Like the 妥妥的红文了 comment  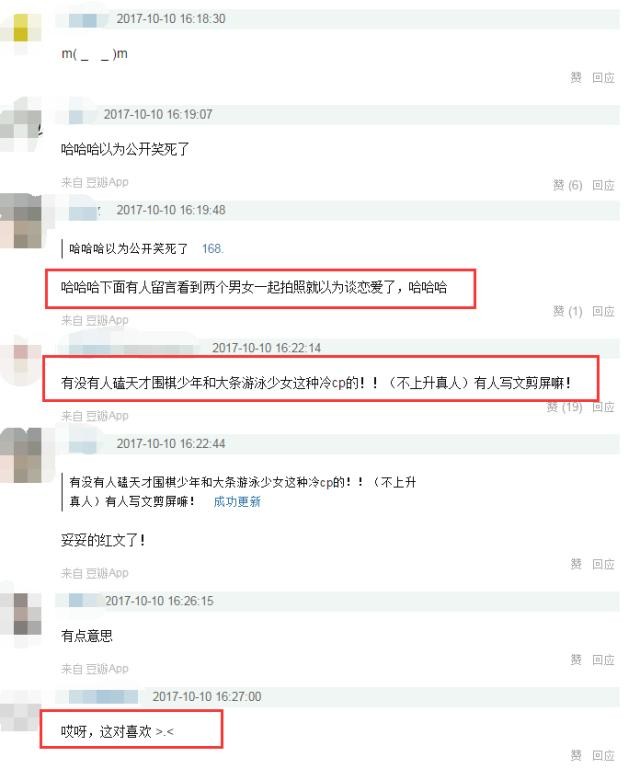(576, 564)
